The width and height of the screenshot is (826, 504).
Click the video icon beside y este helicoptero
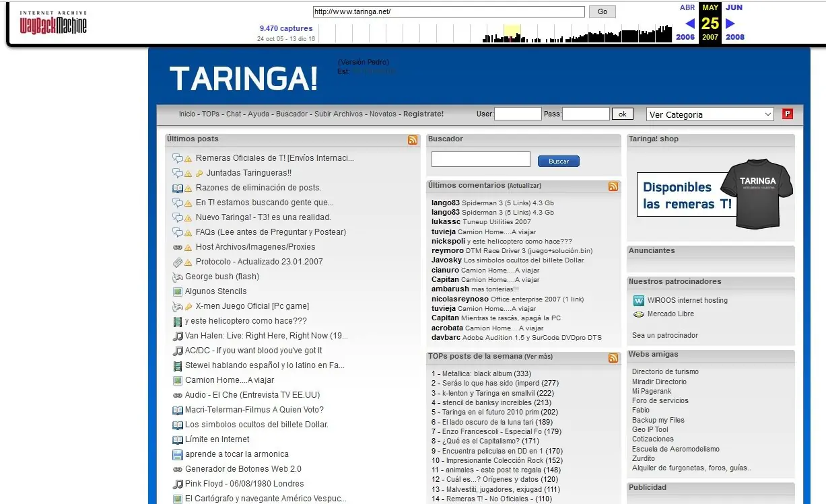pos(178,321)
